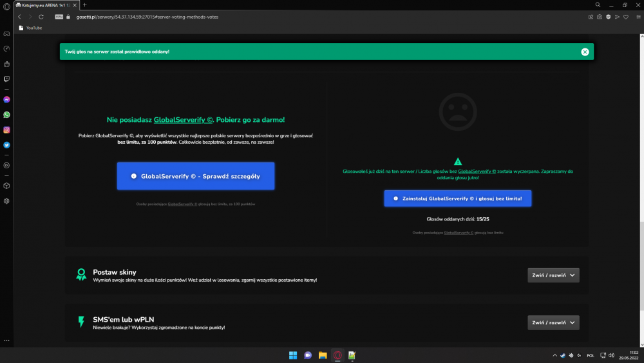Open the Opera GX main menu logo
This screenshot has width=644, height=363.
6,6
